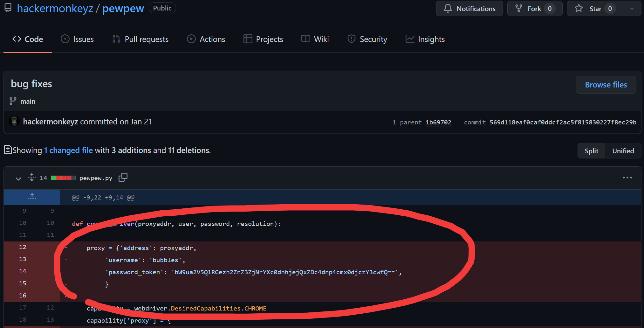Switch diff view to Split
The width and height of the screenshot is (644, 328).
coord(591,151)
